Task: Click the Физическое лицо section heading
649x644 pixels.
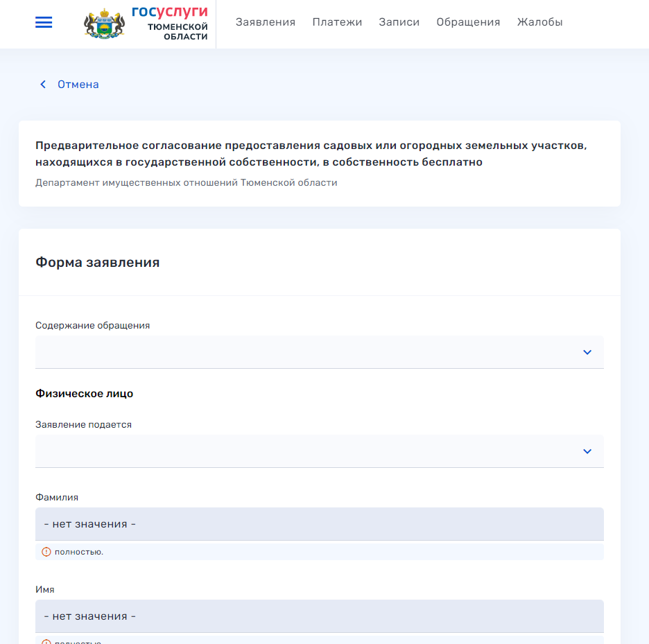Action: point(84,394)
